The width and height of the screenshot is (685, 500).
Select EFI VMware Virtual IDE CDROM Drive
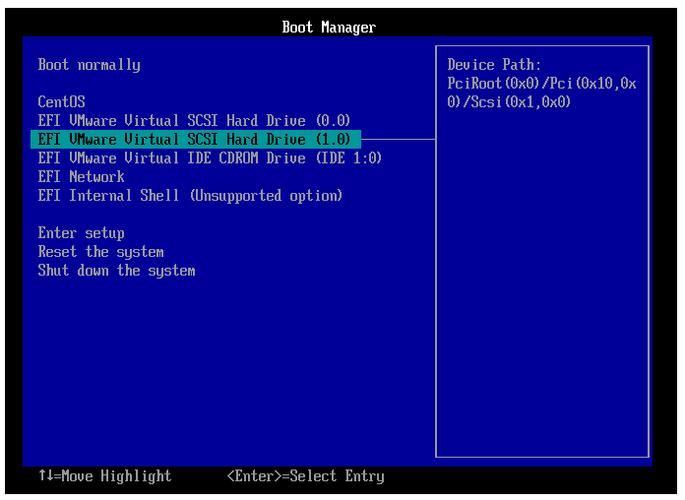[x=209, y=158]
